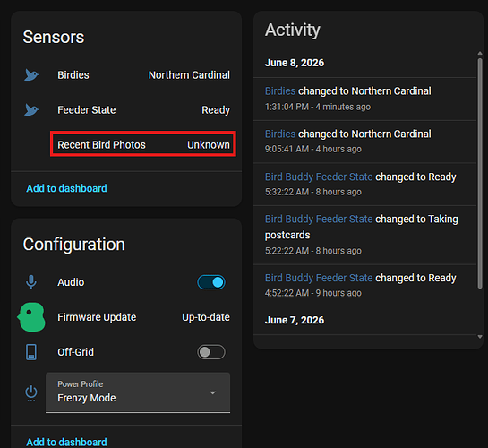Screen dimensions: 488x448
Task: Click the Birdies sensor bird icon
Action: click(x=31, y=75)
